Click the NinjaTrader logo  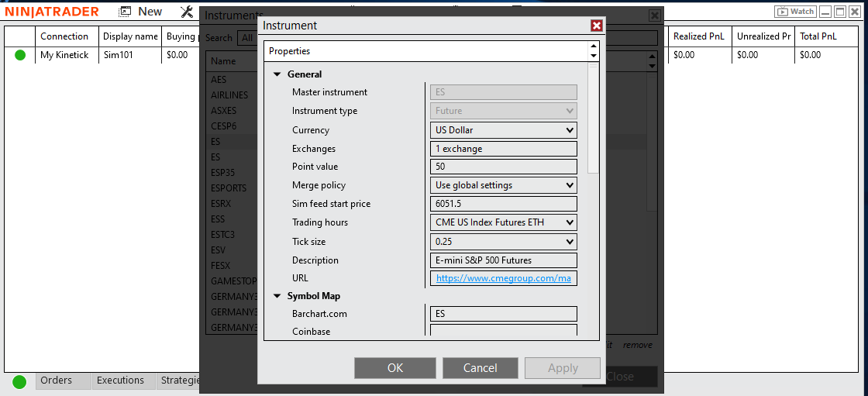(x=52, y=12)
